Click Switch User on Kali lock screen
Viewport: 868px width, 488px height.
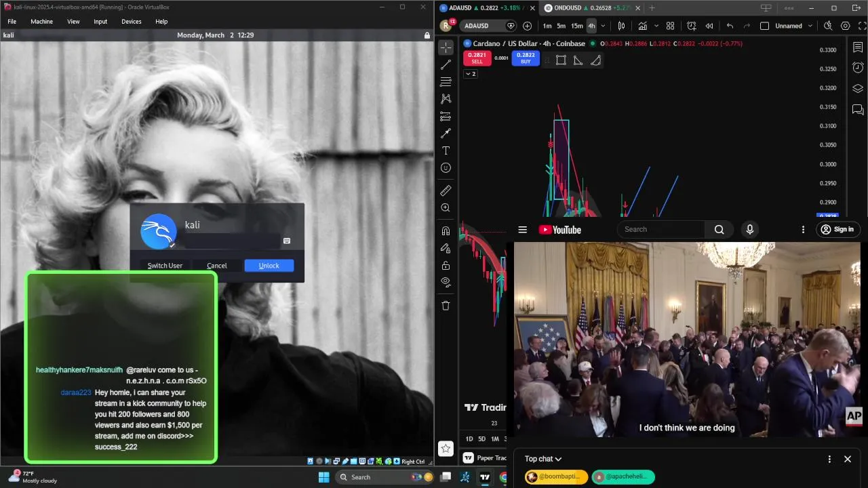click(x=165, y=266)
